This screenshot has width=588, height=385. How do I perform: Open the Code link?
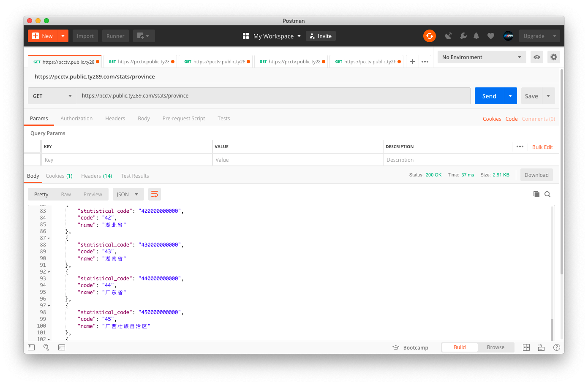(x=512, y=119)
